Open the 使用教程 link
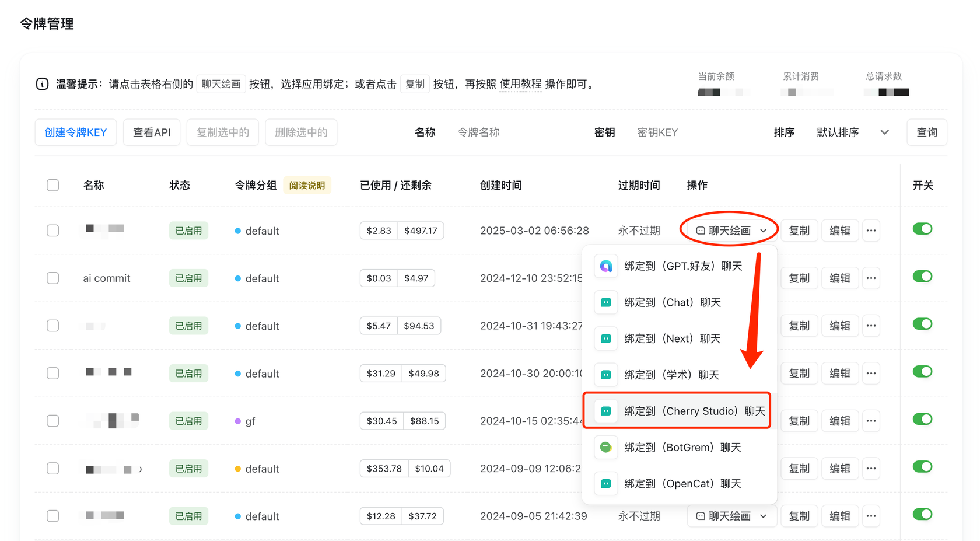The height and width of the screenshot is (541, 980). pos(520,84)
